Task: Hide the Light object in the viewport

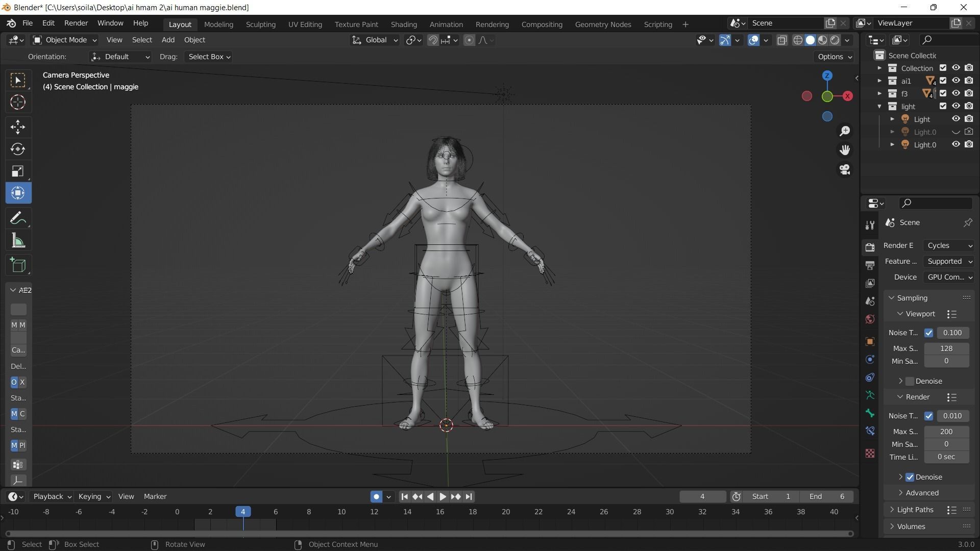Action: tap(956, 118)
